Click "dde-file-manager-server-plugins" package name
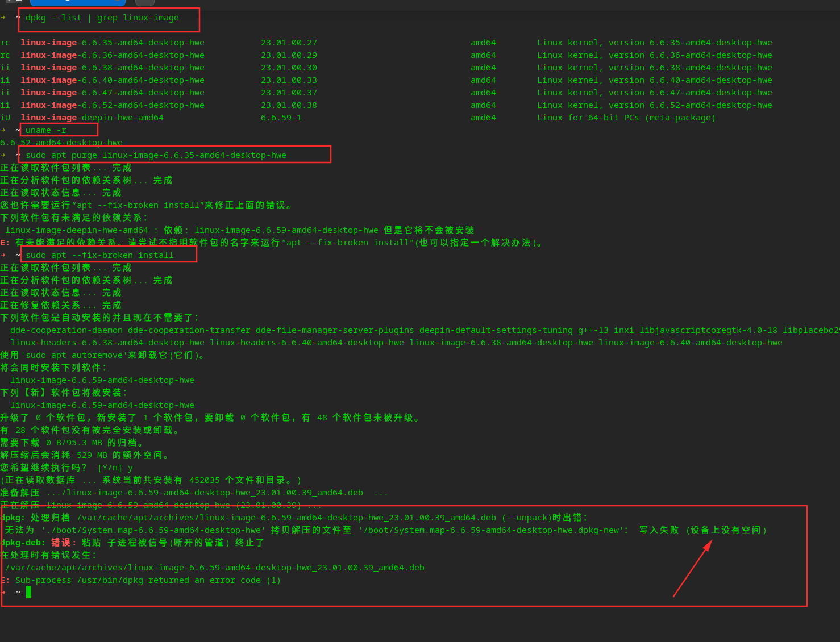The image size is (840, 642). [x=335, y=330]
